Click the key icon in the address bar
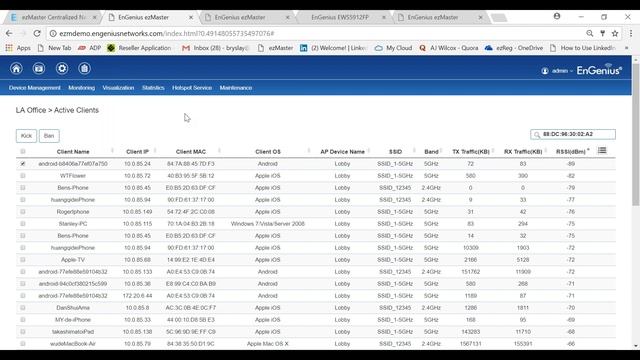Viewport: 640px width, 360px height. point(602,33)
